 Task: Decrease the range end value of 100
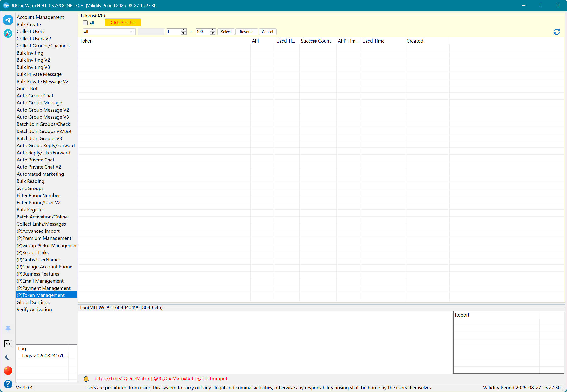213,33
